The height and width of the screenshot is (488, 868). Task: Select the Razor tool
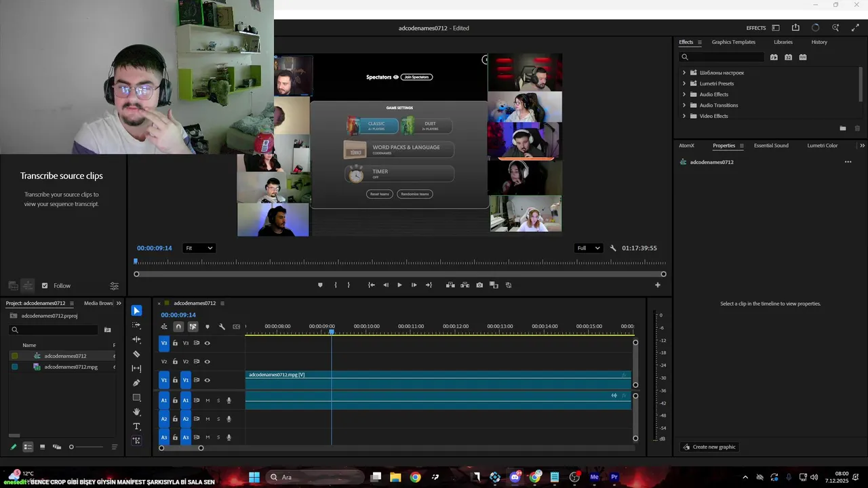point(136,354)
